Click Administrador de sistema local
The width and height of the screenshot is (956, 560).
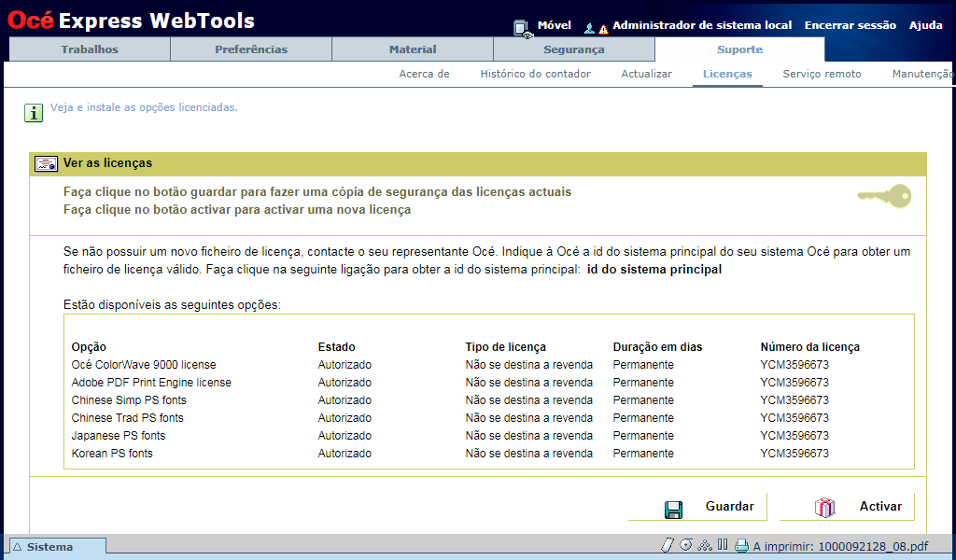[702, 25]
